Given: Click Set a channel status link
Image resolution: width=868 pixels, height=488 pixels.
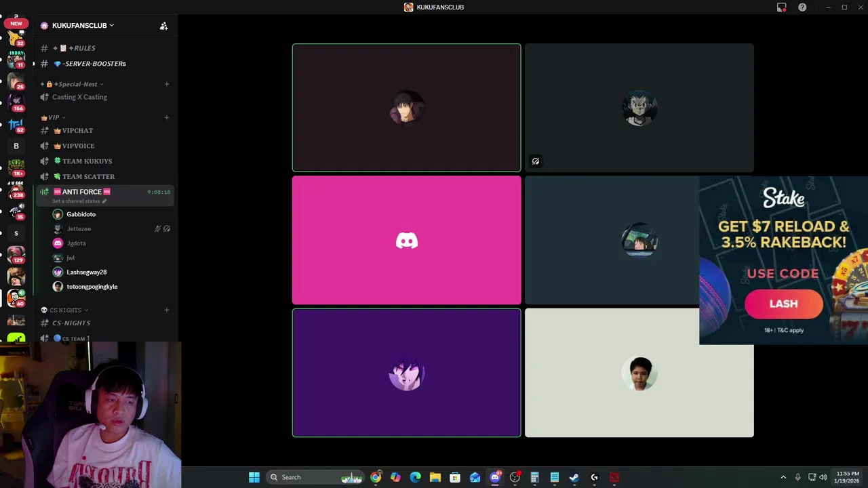Looking at the screenshot, I should [x=76, y=201].
